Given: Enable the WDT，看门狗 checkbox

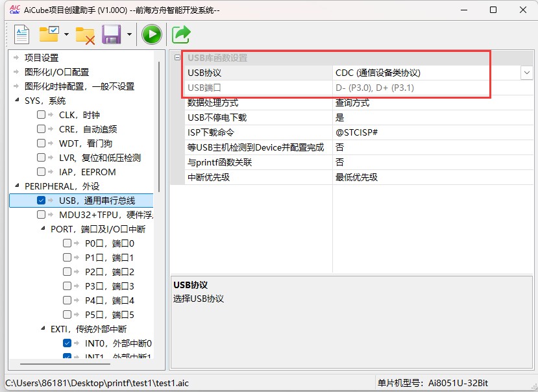Looking at the screenshot, I should 41,143.
